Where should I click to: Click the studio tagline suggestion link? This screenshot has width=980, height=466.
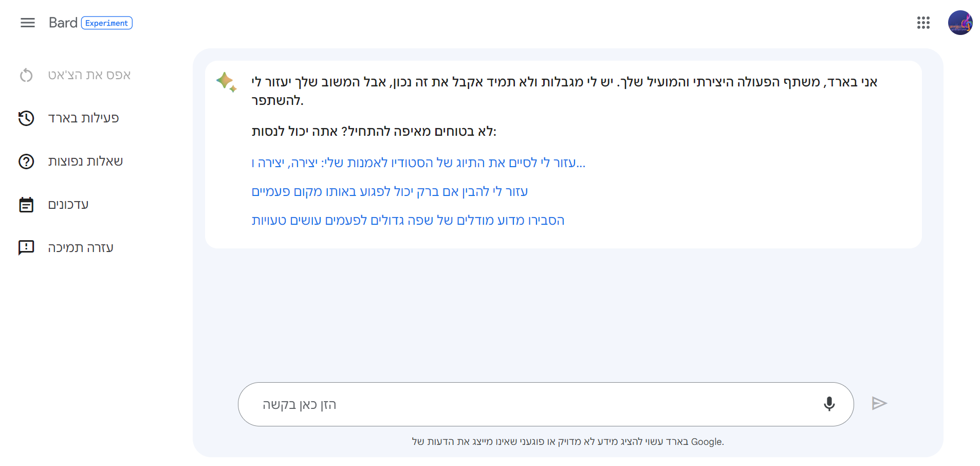click(x=418, y=163)
